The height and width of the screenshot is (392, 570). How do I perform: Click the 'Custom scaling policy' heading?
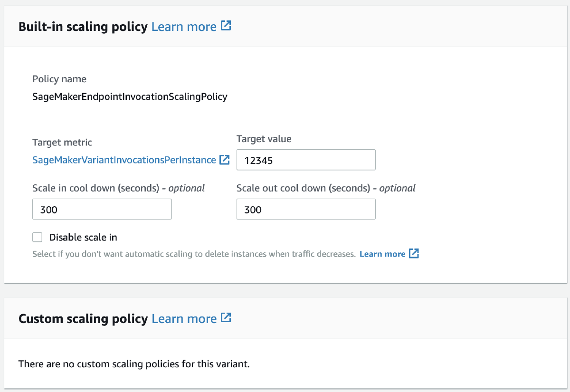coord(83,318)
